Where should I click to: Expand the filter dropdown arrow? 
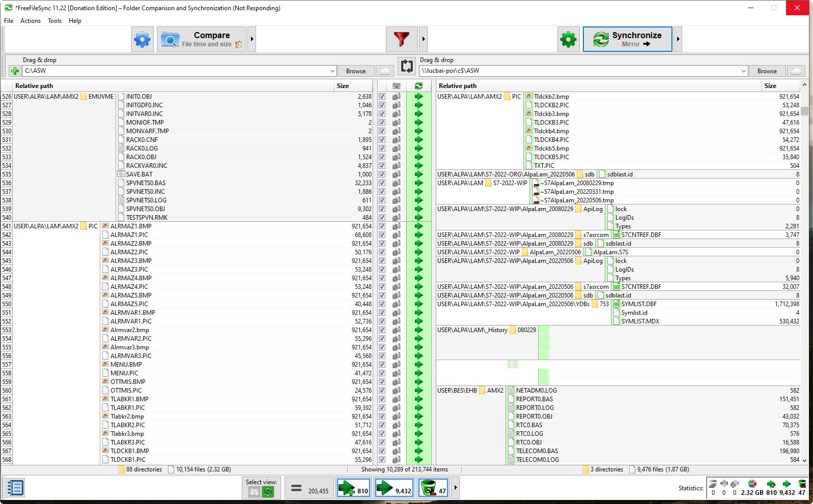coord(423,39)
